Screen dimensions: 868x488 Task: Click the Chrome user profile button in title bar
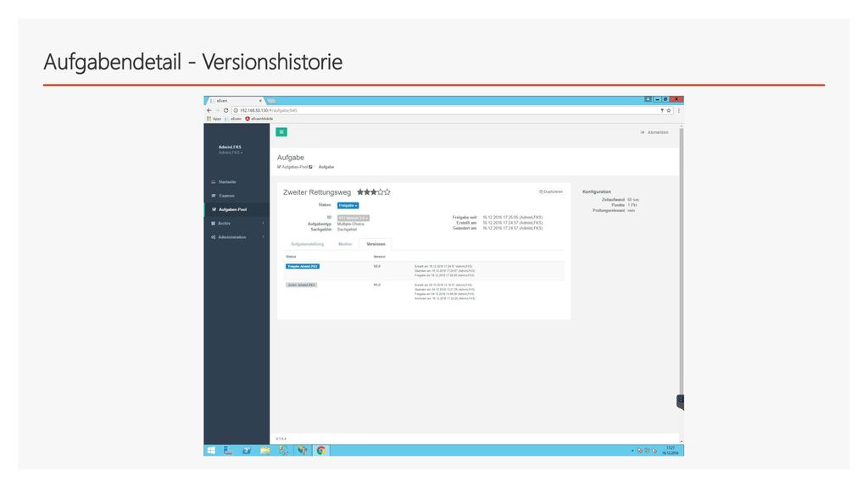point(648,99)
